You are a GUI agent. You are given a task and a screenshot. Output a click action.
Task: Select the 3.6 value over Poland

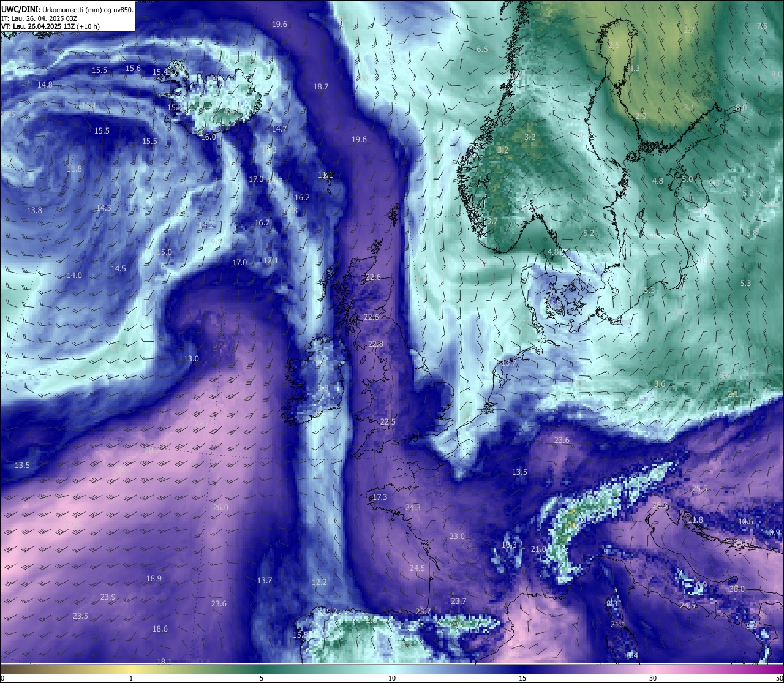click(660, 384)
